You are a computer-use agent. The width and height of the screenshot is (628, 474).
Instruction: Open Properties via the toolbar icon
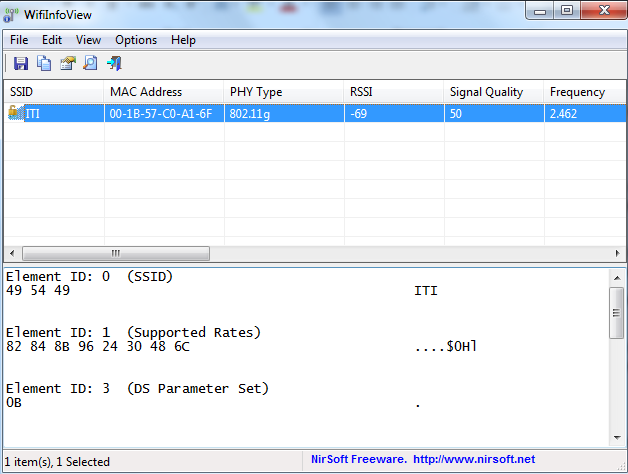68,63
